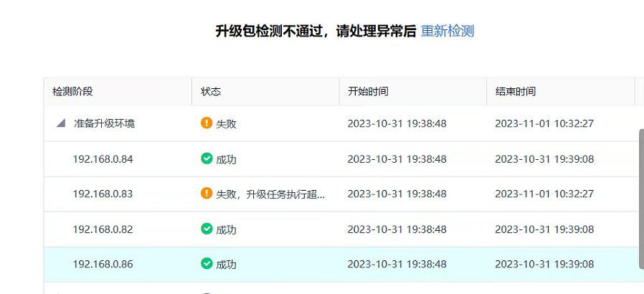Click the 准备升级环境 stage label
The height and width of the screenshot is (294, 644).
pos(104,123)
